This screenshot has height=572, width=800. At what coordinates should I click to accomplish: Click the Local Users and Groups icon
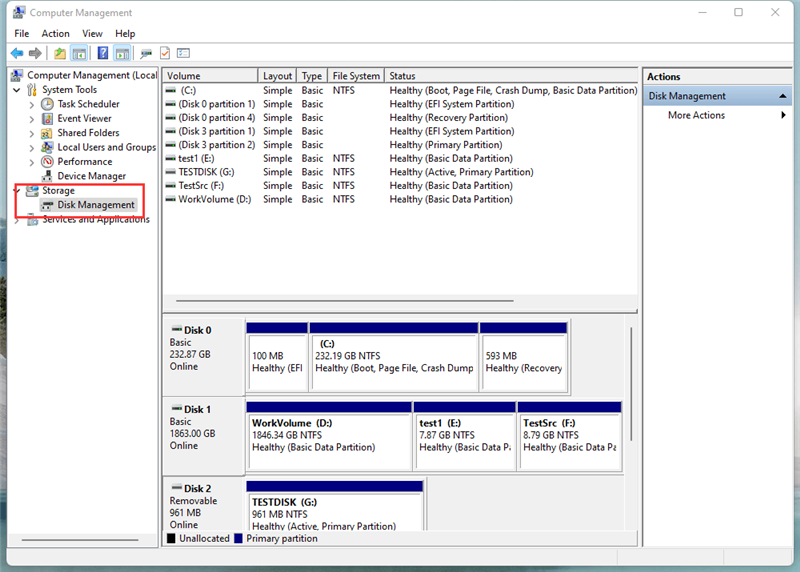47,147
